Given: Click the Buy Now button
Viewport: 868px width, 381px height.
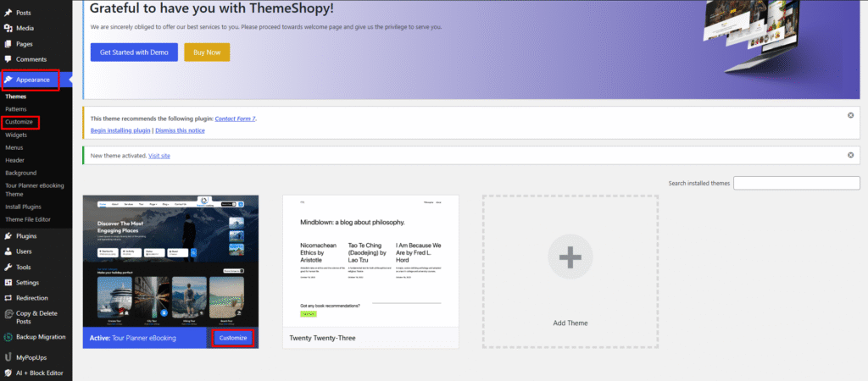Looking at the screenshot, I should click(207, 52).
